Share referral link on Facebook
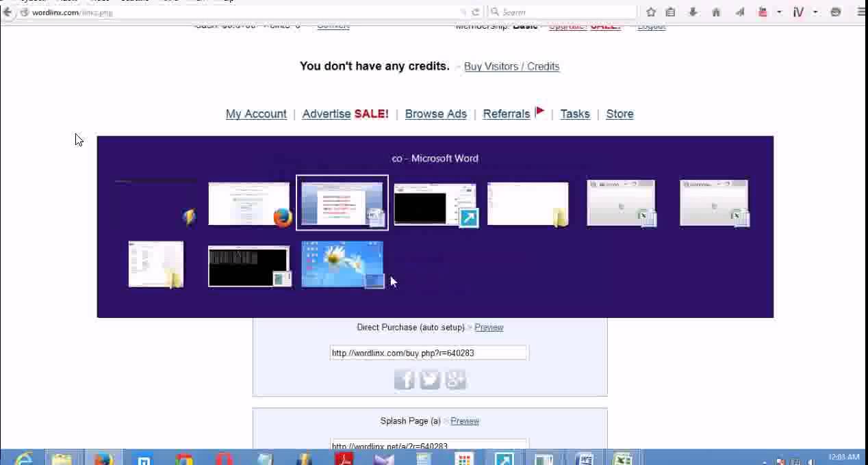This screenshot has height=465, width=868. tap(405, 380)
